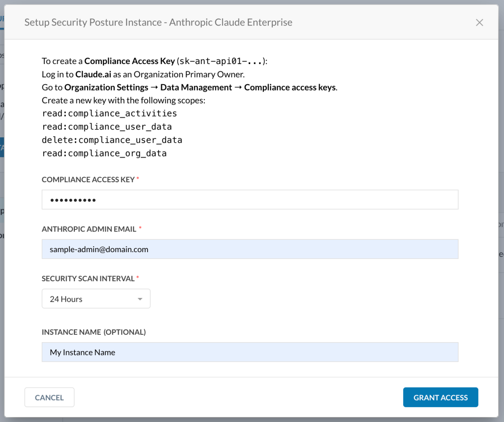Click the Compliance Access Key password field

pyautogui.click(x=250, y=199)
